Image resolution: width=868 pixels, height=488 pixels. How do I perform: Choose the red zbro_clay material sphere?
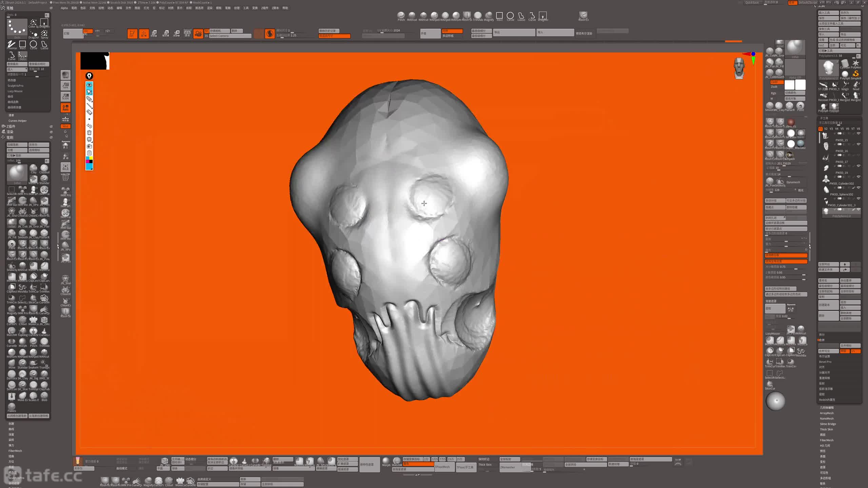point(791,122)
